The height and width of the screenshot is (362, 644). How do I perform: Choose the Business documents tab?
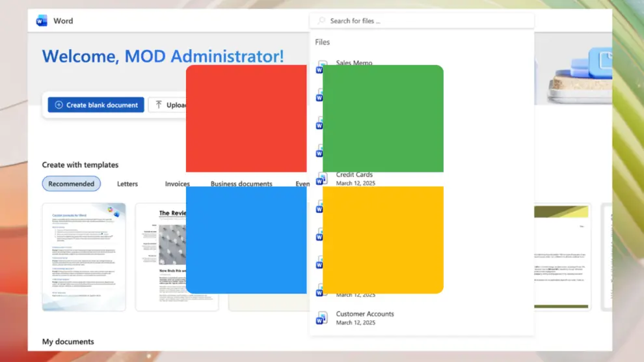(241, 184)
